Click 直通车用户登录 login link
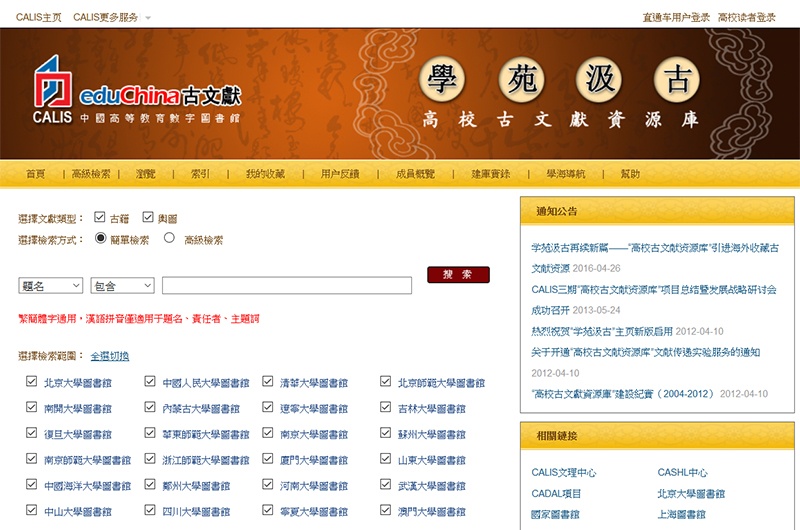The image size is (800, 530). (x=676, y=17)
